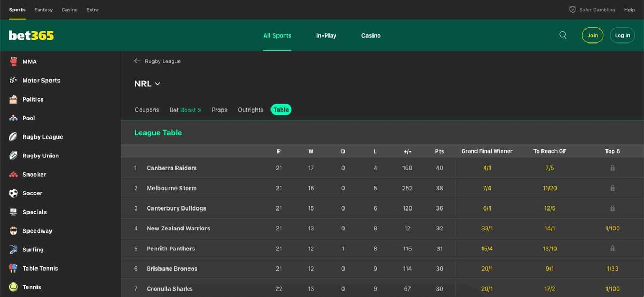Open the Safer Gambling link
This screenshot has height=297, width=644.
pyautogui.click(x=597, y=10)
